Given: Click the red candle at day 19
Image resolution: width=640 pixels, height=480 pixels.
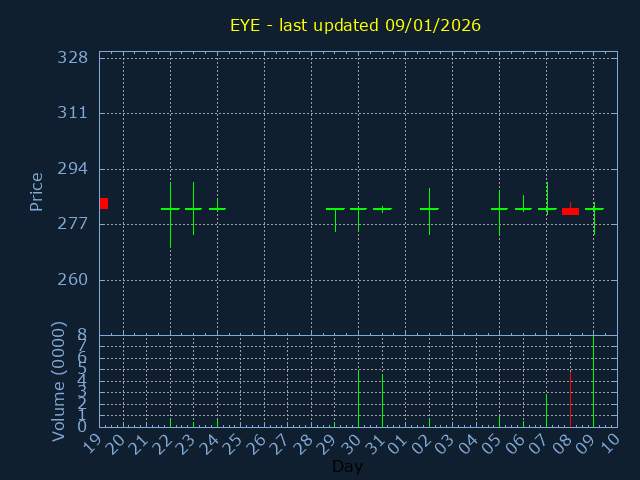Looking at the screenshot, I should tap(103, 203).
